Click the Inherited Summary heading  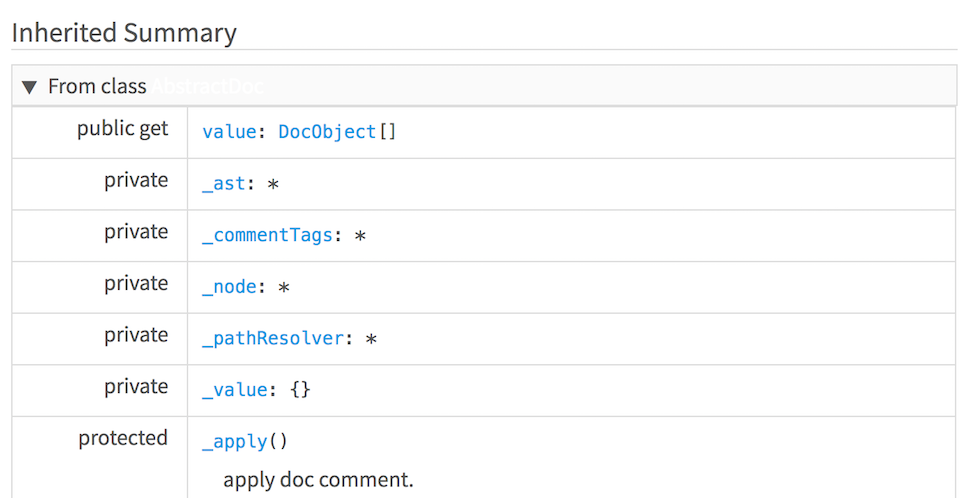pyautogui.click(x=124, y=32)
